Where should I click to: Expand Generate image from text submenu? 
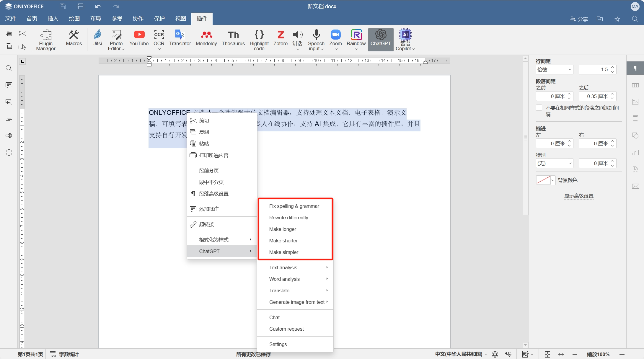click(x=295, y=302)
